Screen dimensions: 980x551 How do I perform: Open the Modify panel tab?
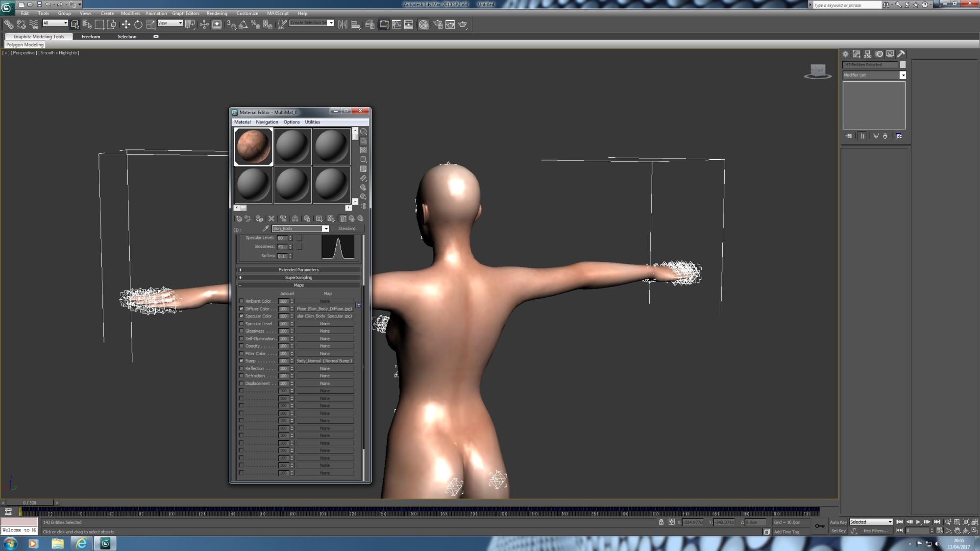[857, 54]
